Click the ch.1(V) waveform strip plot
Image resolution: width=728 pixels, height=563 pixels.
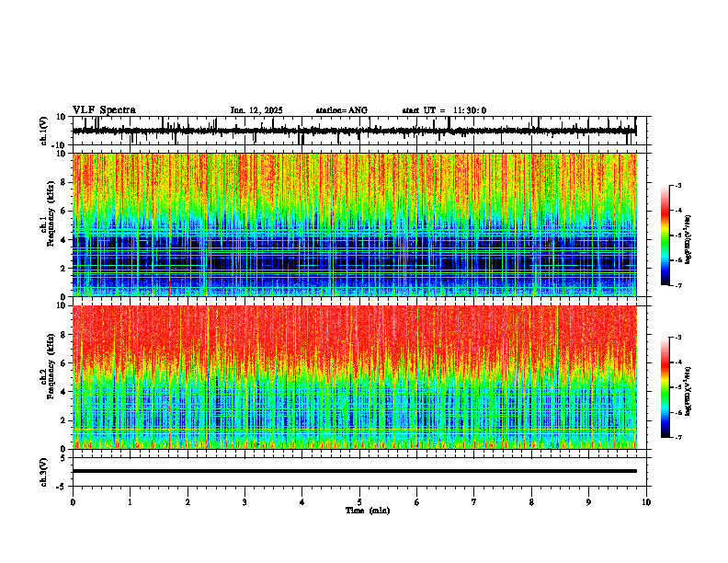point(361,131)
